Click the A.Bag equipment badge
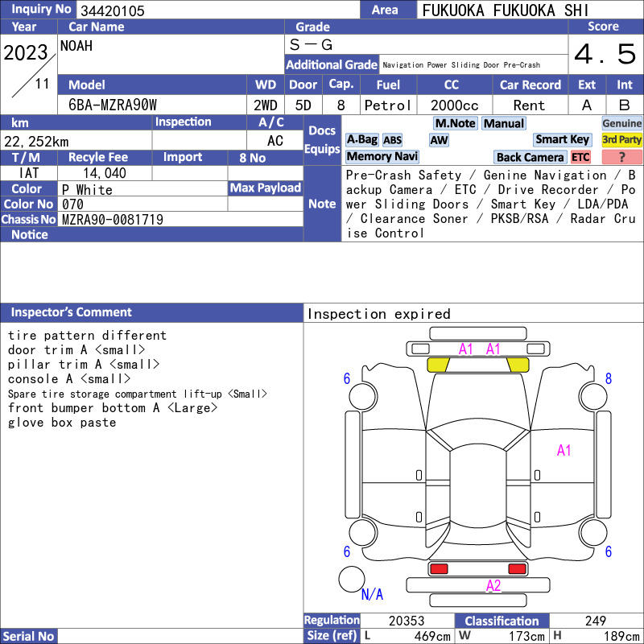 coord(361,140)
